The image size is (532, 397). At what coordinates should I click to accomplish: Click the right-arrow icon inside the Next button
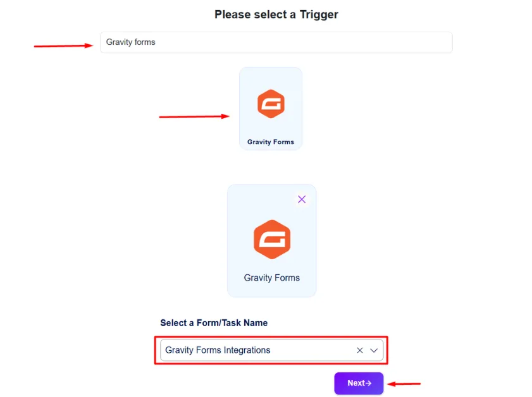point(369,383)
